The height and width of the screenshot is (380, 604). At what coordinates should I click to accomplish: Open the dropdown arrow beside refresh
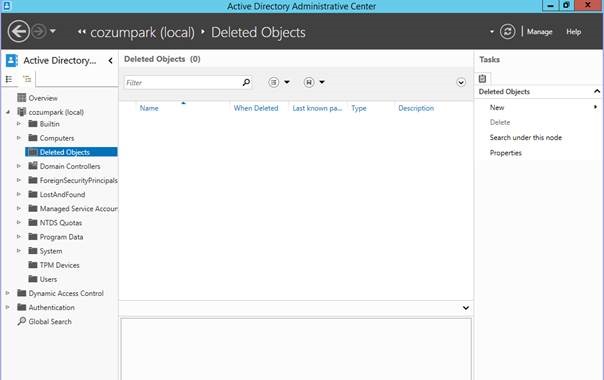(x=492, y=32)
